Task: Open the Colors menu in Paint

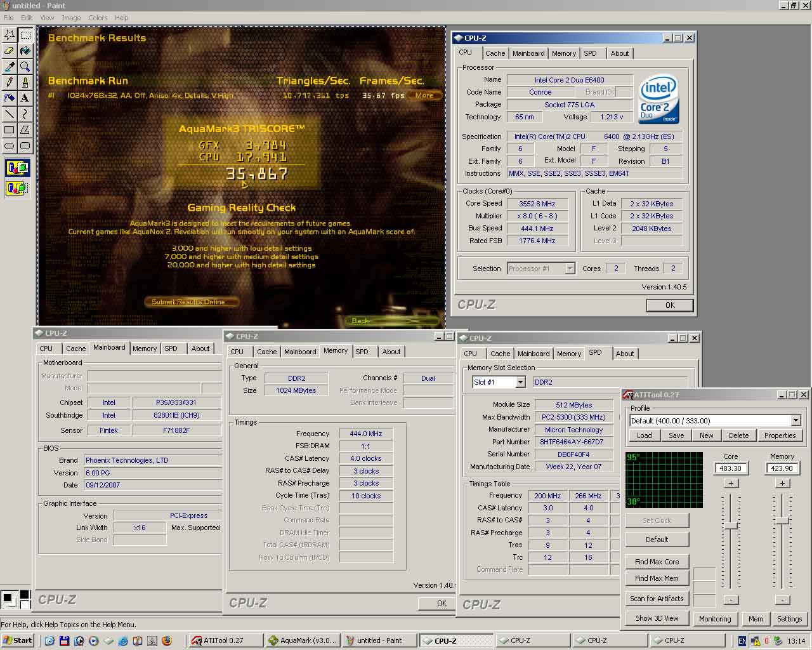Action: (x=98, y=18)
